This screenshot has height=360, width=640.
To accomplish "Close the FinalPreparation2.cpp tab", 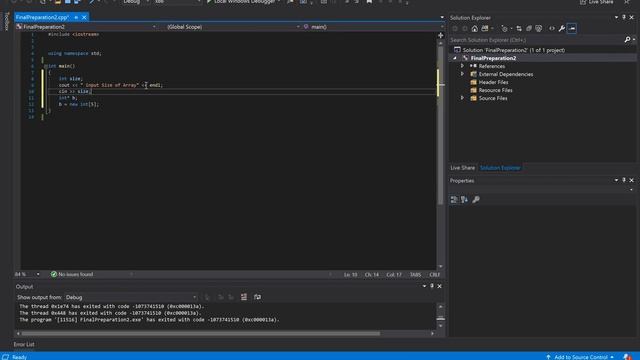I will coord(84,17).
